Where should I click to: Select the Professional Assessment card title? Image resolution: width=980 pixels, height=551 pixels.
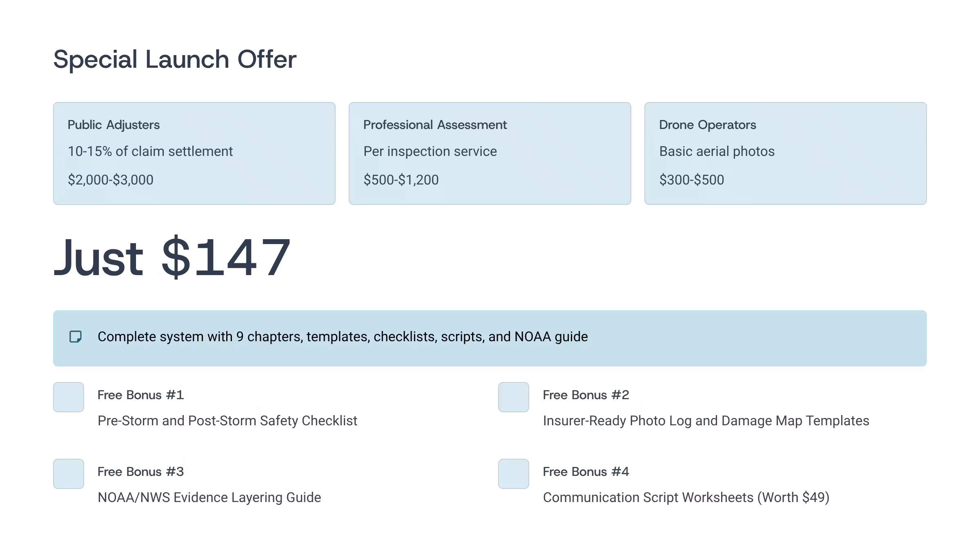click(x=435, y=125)
